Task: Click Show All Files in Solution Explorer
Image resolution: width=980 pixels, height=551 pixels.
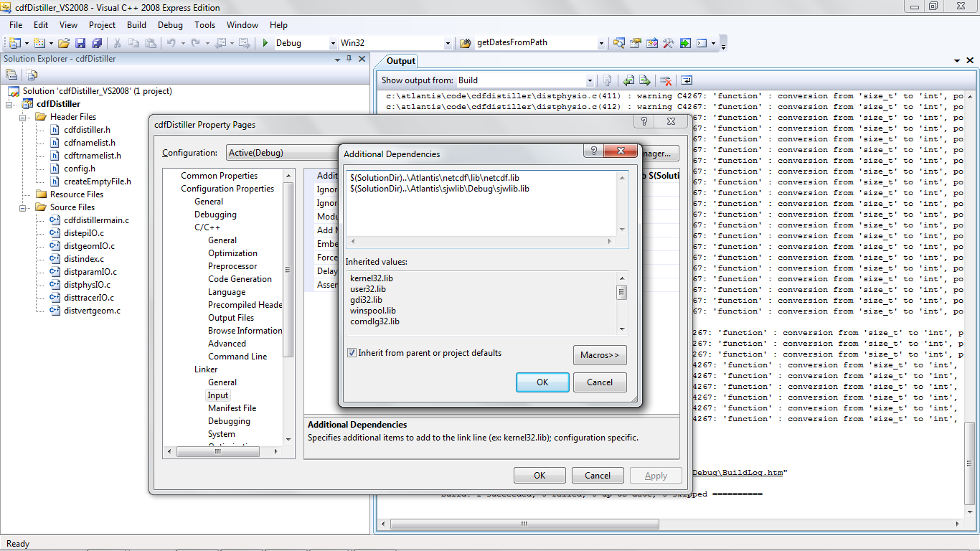Action: coord(32,75)
